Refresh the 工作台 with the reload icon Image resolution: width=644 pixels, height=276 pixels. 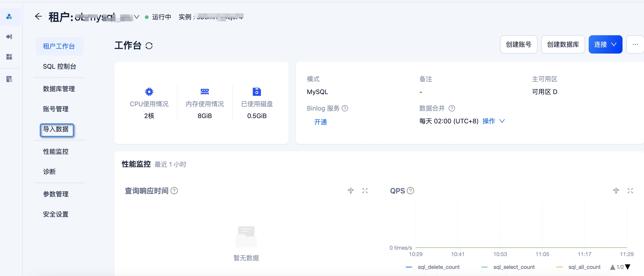tap(149, 46)
